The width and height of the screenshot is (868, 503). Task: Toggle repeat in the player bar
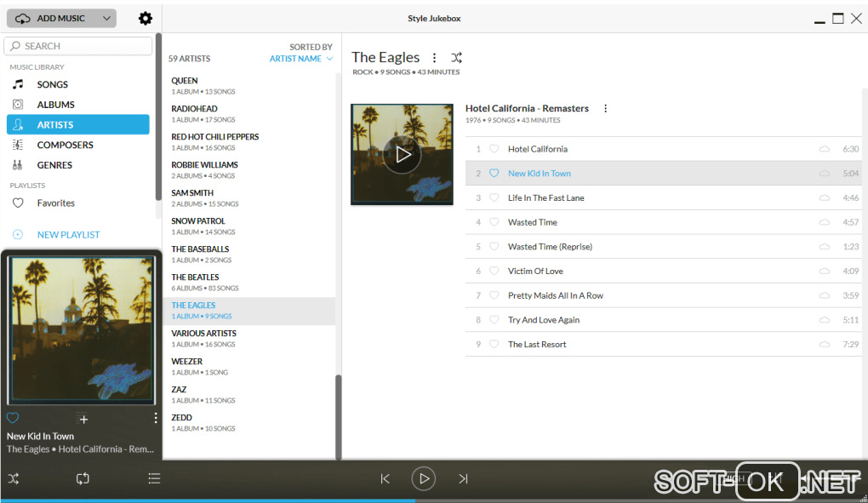coord(83,478)
